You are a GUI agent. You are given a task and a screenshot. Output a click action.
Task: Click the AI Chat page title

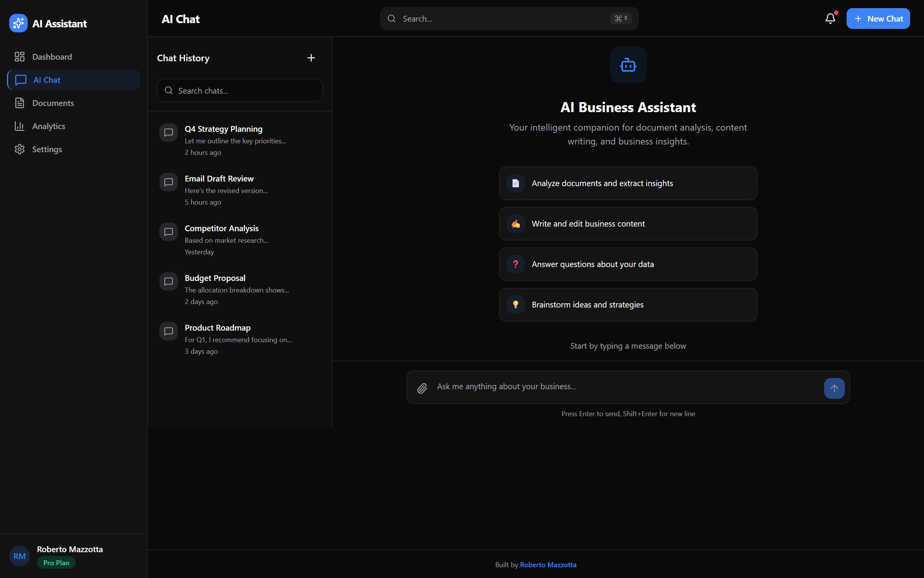[x=181, y=19]
